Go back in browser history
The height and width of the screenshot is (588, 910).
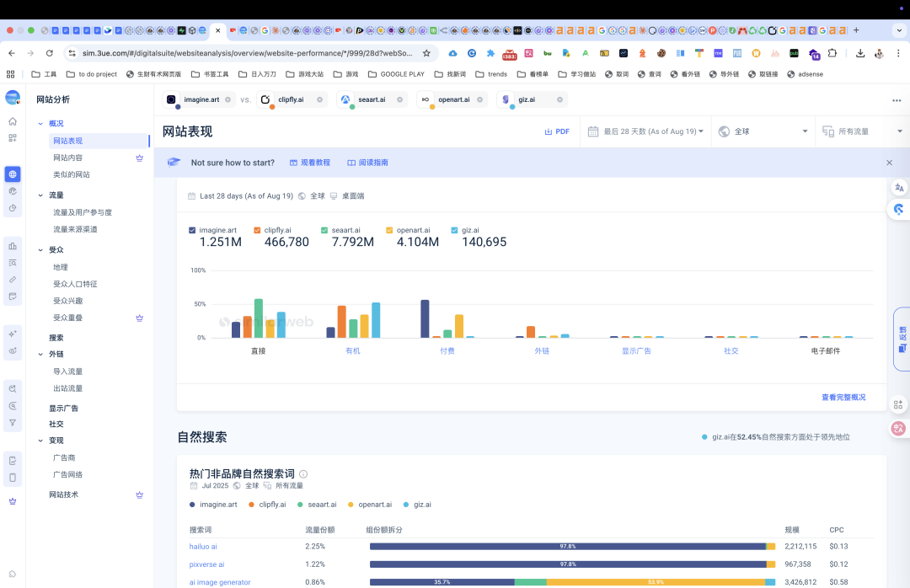tap(12, 53)
